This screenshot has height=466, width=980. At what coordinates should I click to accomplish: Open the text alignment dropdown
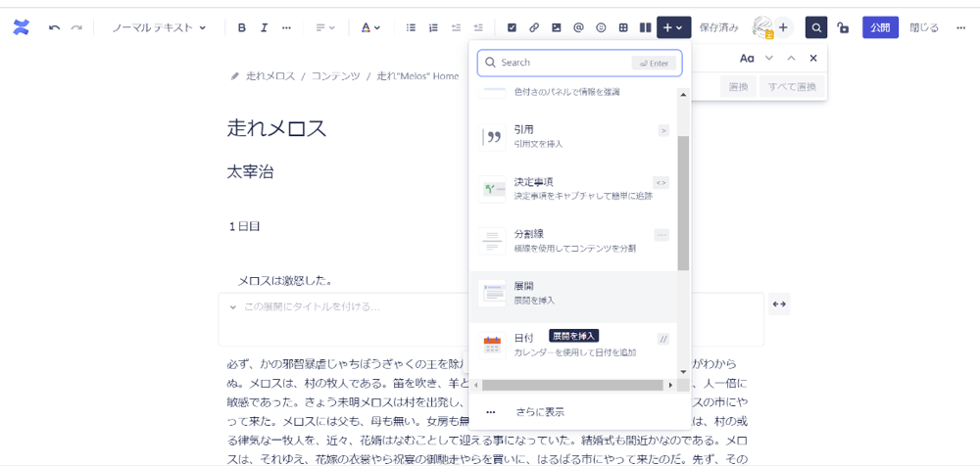325,27
